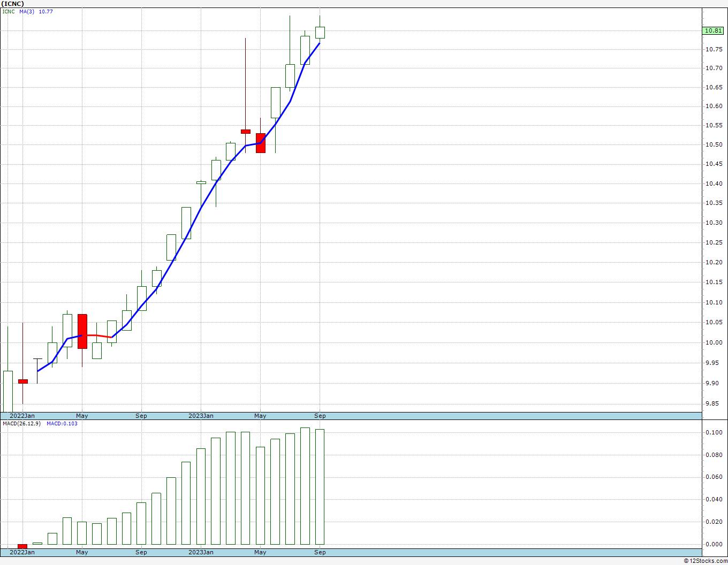This screenshot has height=565, width=728.
Task: Click the last Sep label on price chart axis
Action: click(320, 416)
